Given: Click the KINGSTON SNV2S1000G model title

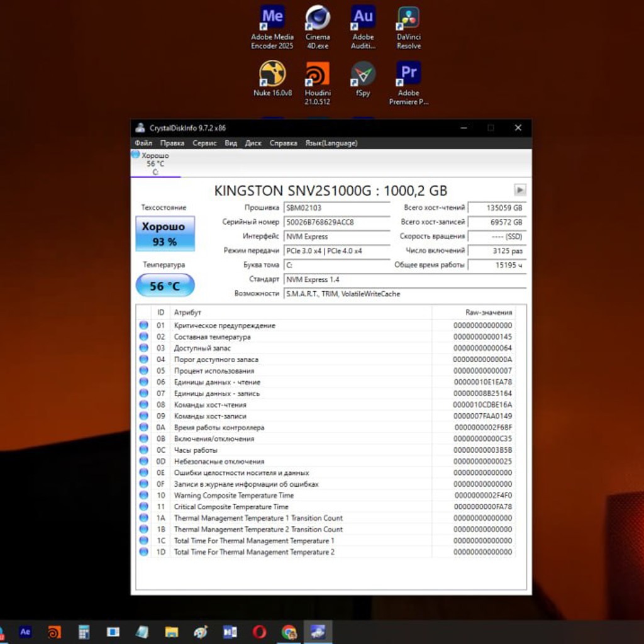Looking at the screenshot, I should point(331,191).
